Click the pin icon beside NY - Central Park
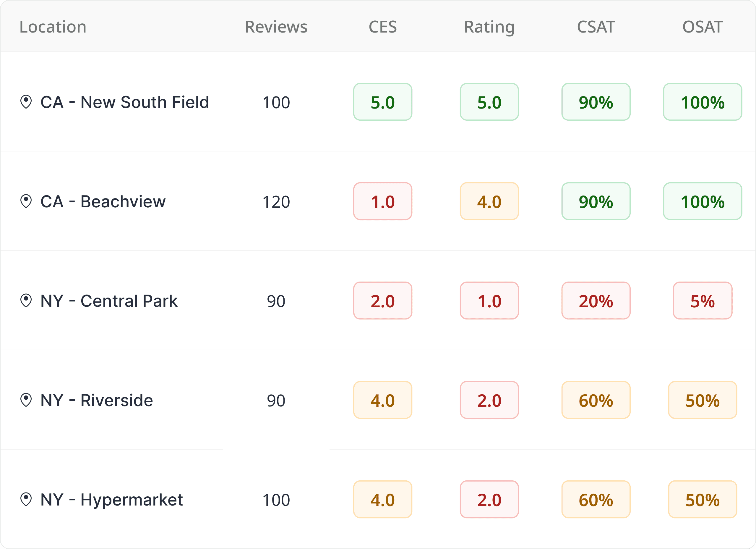 26,301
